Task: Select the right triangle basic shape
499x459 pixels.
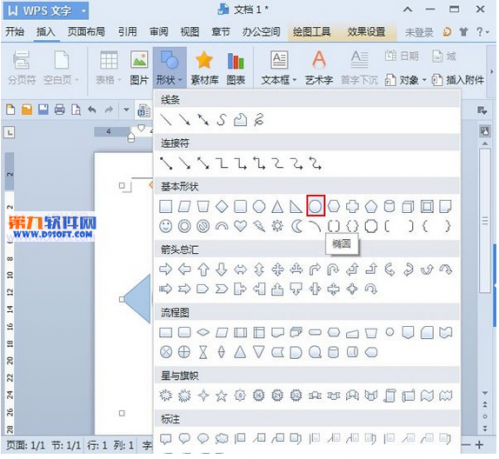Action: point(296,207)
